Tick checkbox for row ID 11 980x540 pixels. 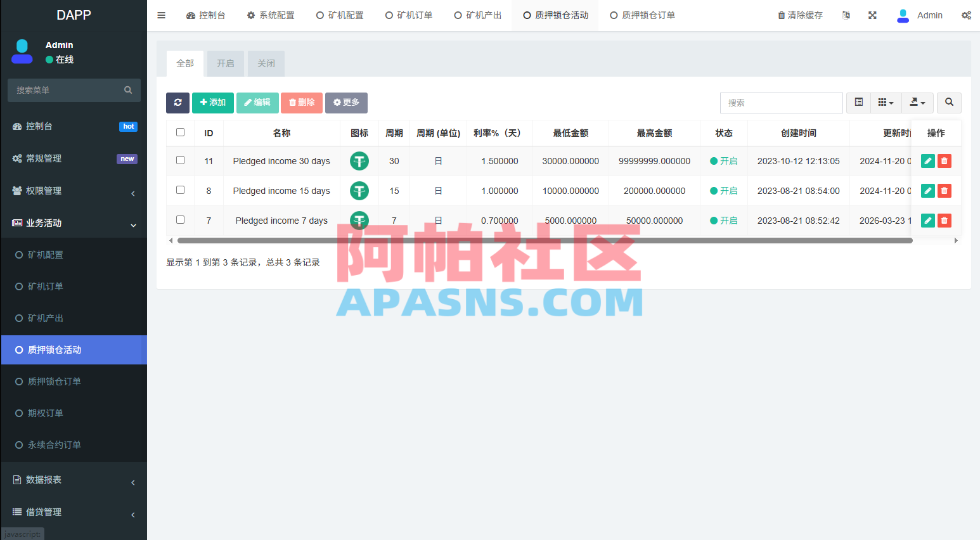tap(180, 160)
